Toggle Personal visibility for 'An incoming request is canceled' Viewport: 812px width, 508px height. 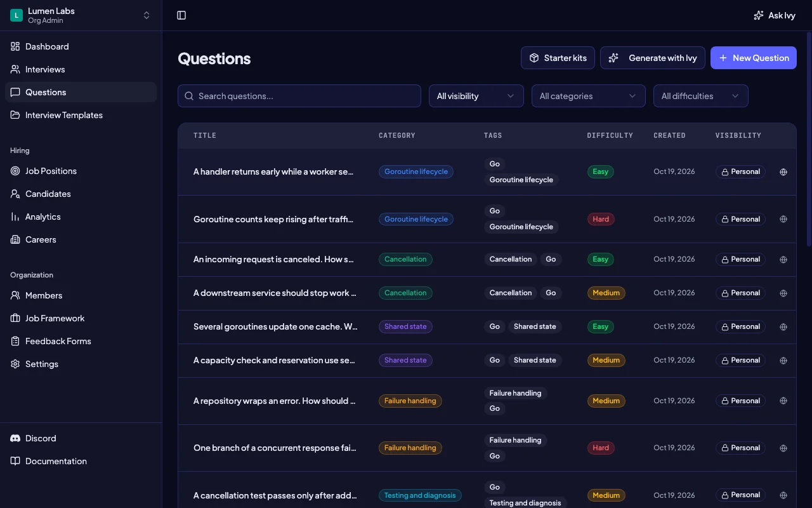[740, 259]
